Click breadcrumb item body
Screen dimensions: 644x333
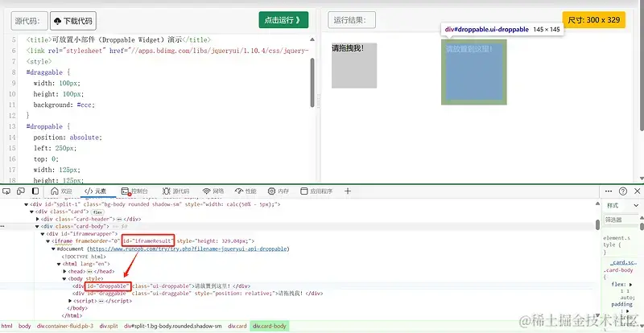(25, 326)
